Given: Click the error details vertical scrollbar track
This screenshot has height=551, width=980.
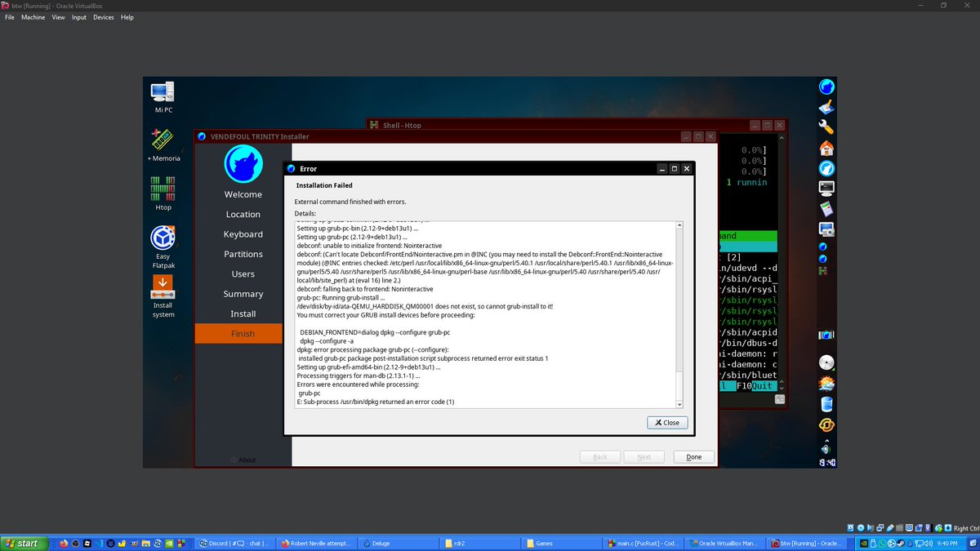Looking at the screenshot, I should click(679, 314).
